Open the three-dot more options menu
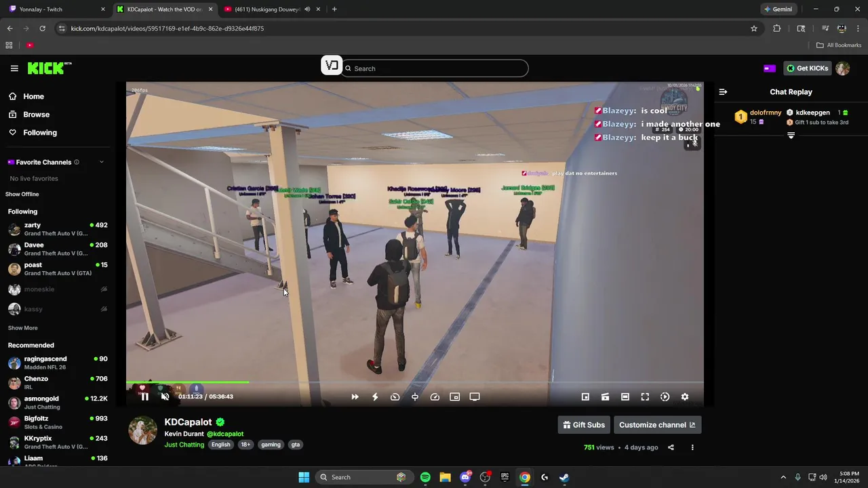 692,447
